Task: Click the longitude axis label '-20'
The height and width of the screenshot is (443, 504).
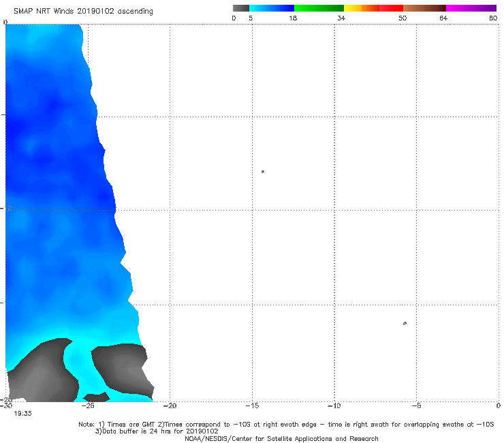Action: (170, 406)
